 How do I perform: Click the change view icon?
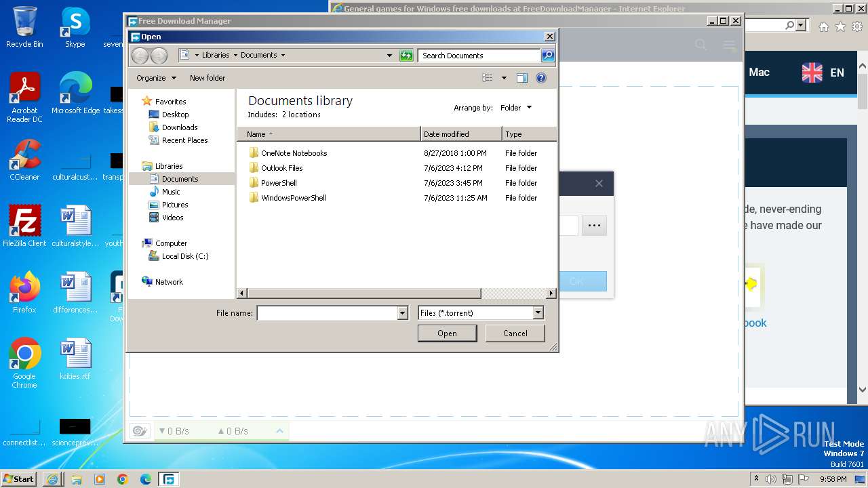pyautogui.click(x=487, y=78)
